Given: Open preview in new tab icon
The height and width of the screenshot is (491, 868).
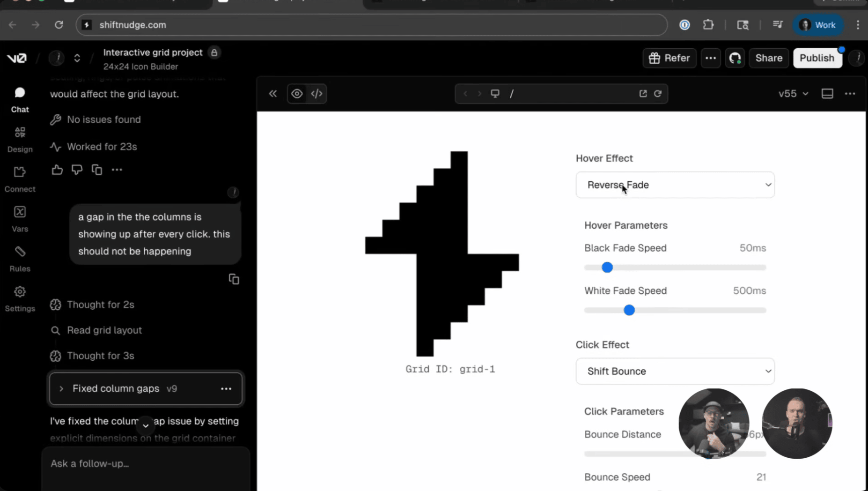Looking at the screenshot, I should 643,94.
